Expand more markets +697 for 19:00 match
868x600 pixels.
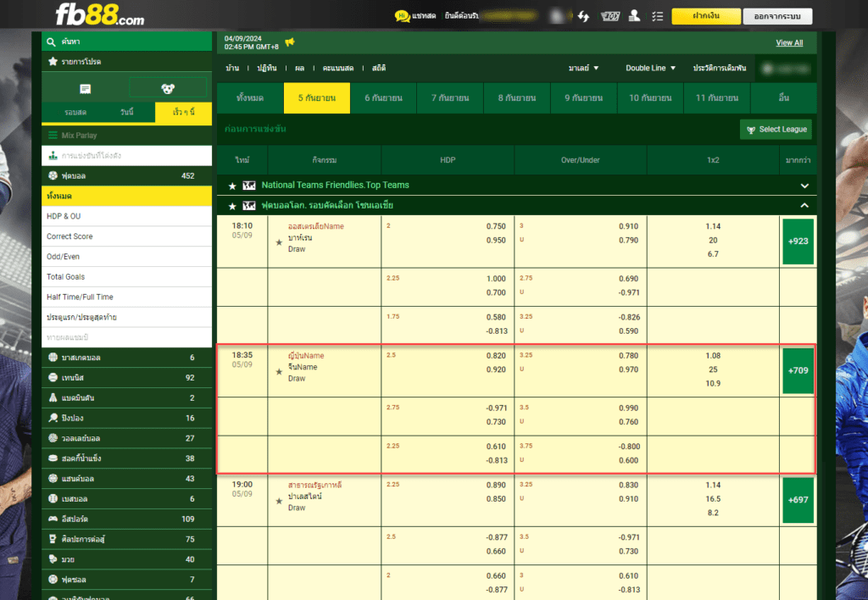coord(798,500)
